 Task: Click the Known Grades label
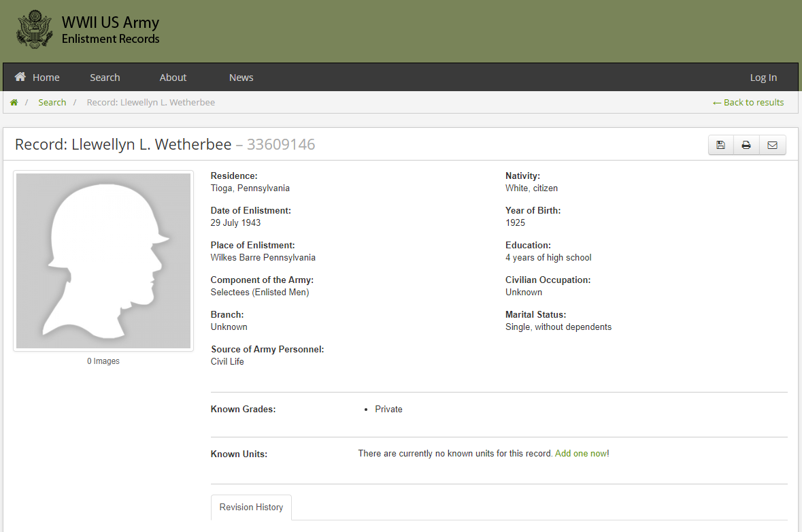[x=243, y=410]
